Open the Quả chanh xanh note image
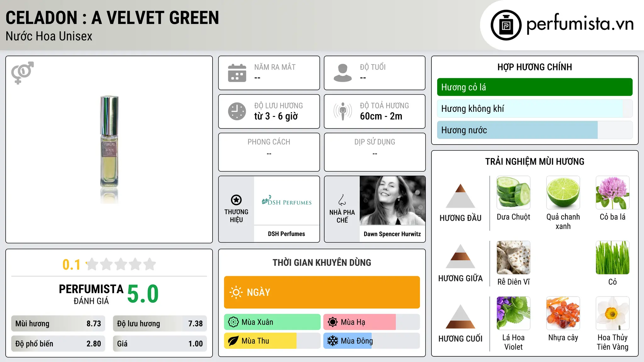The image size is (644, 362). pos(563,193)
